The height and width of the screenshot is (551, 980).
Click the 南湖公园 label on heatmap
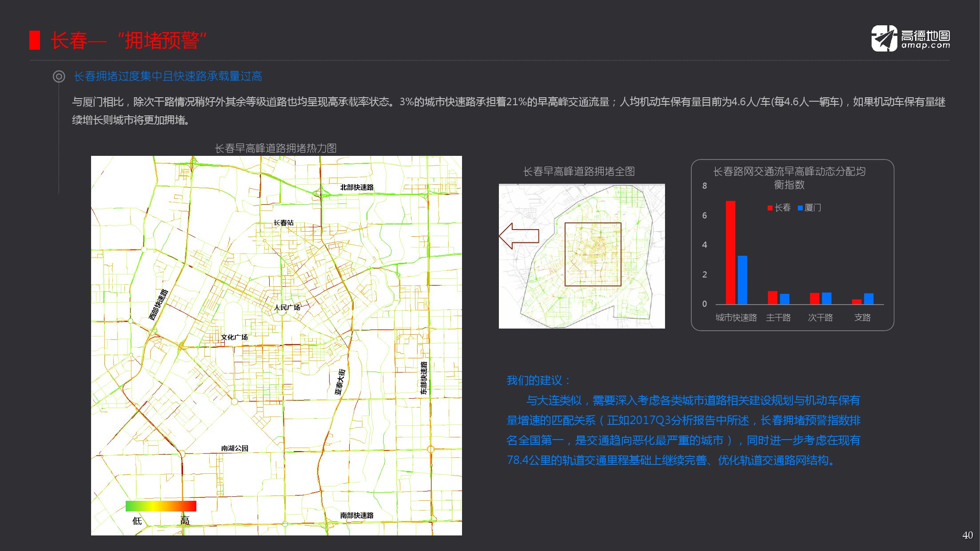pyautogui.click(x=235, y=448)
